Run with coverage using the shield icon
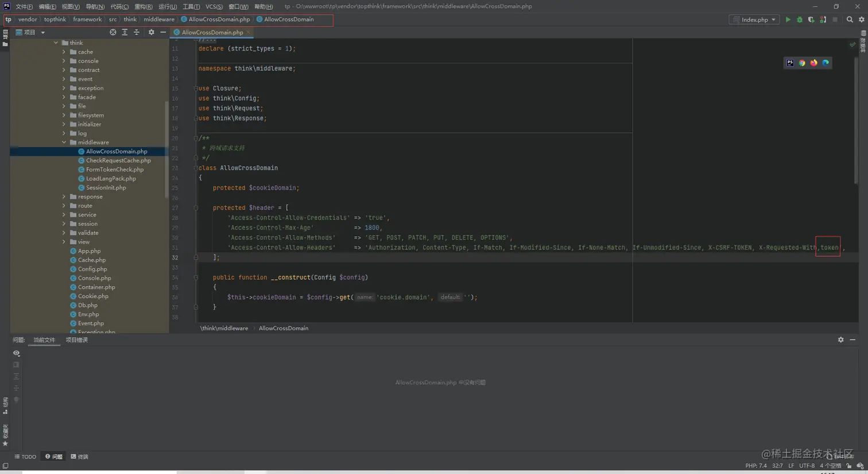This screenshot has height=474, width=868. (811, 20)
